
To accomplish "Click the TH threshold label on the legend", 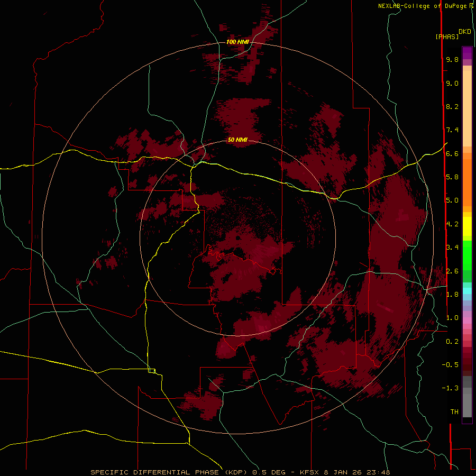I will coord(454,412).
